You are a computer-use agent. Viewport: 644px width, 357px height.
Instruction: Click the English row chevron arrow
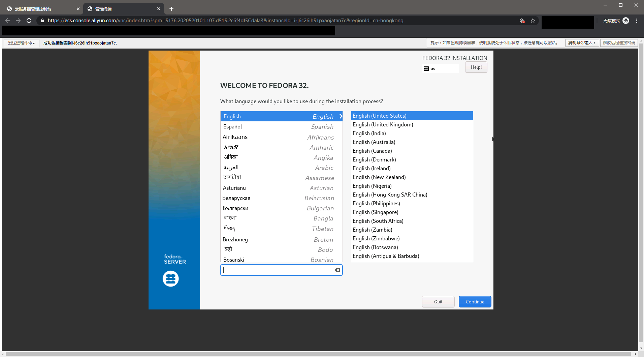coord(341,116)
